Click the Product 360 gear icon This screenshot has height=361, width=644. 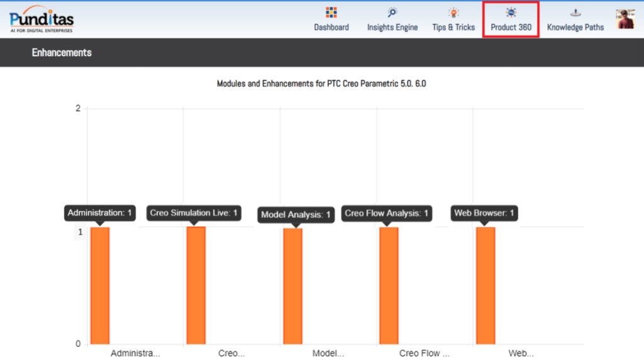pos(511,13)
